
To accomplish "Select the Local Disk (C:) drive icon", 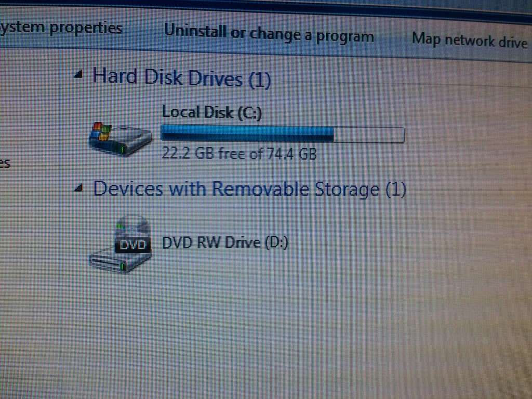I will pyautogui.click(x=121, y=138).
